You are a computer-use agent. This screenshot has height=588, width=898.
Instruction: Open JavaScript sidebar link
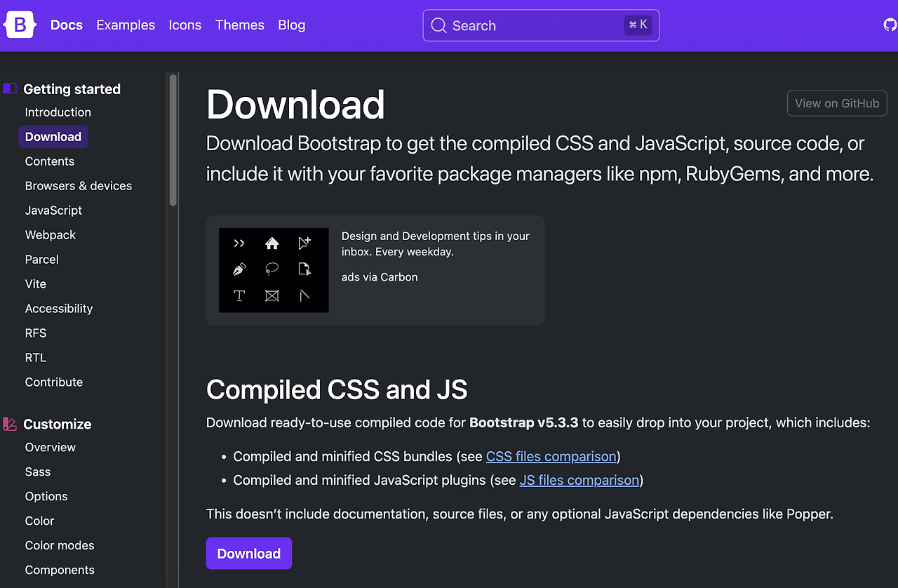point(54,211)
